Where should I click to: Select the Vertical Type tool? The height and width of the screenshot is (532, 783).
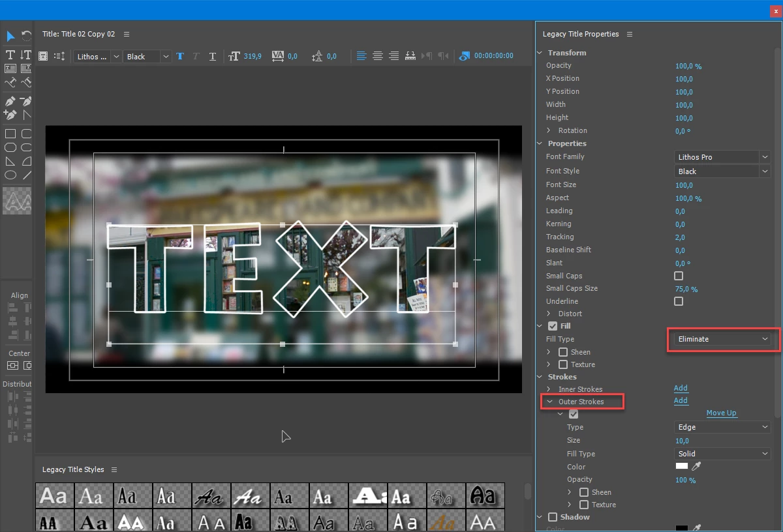tap(26, 55)
